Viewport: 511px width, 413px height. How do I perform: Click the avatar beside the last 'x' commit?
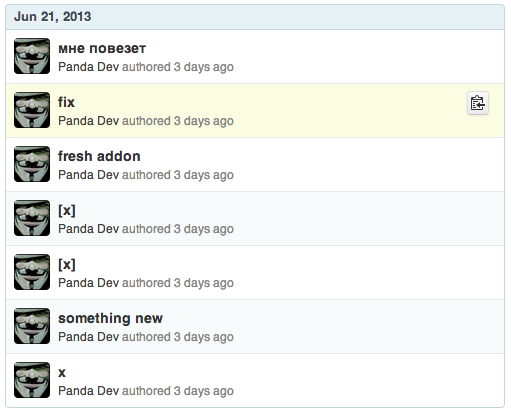click(x=32, y=380)
